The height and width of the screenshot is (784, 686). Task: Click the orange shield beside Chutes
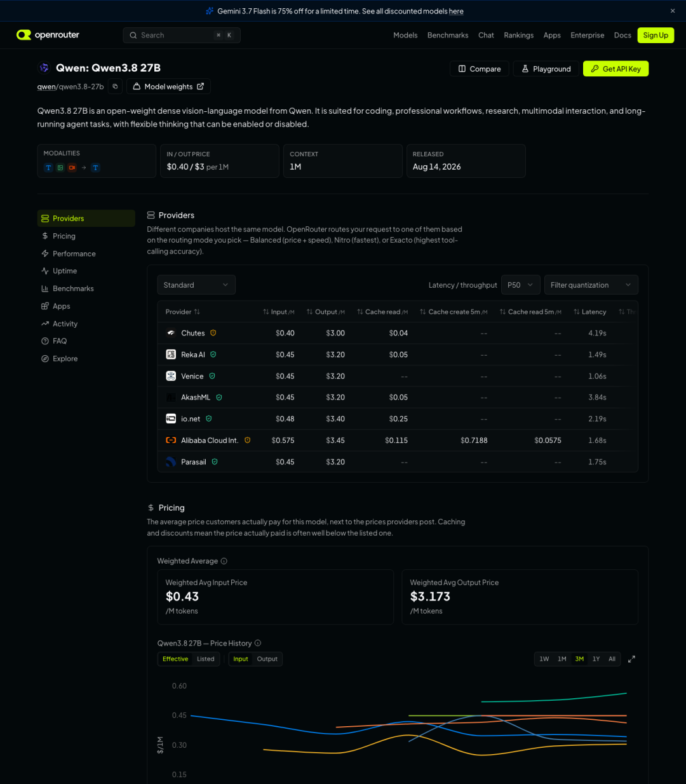(213, 333)
